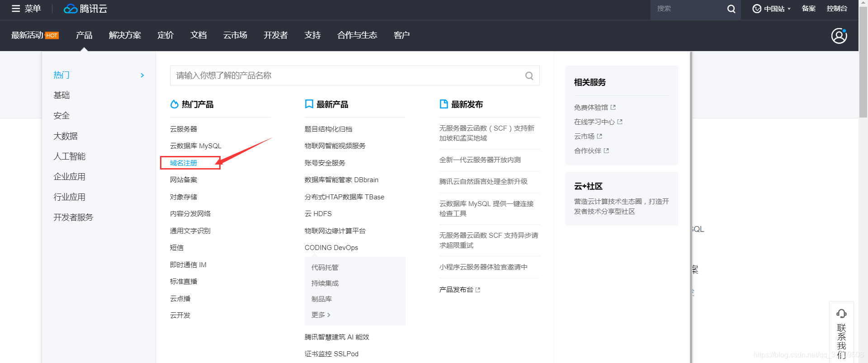Open the 通用文字识别 product link
868x363 pixels.
(190, 231)
